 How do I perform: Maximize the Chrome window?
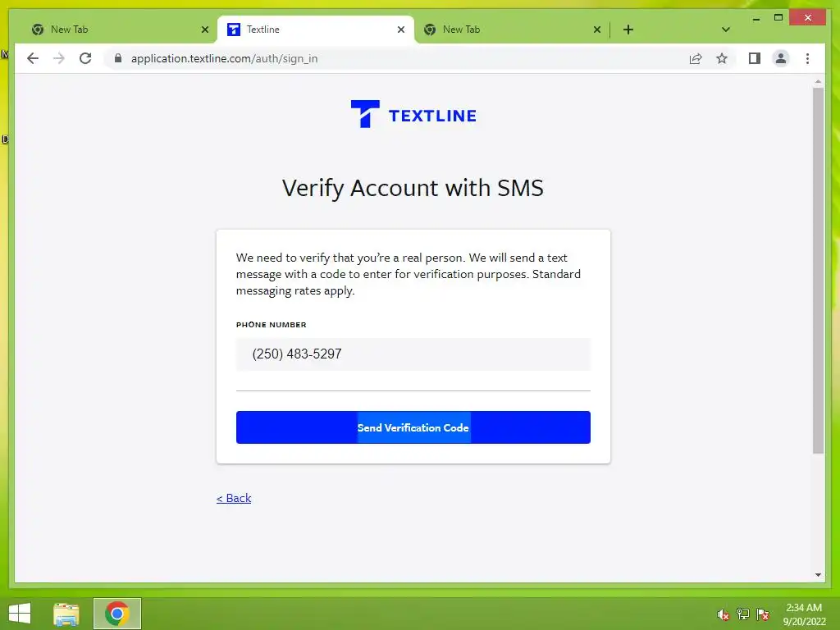click(778, 18)
